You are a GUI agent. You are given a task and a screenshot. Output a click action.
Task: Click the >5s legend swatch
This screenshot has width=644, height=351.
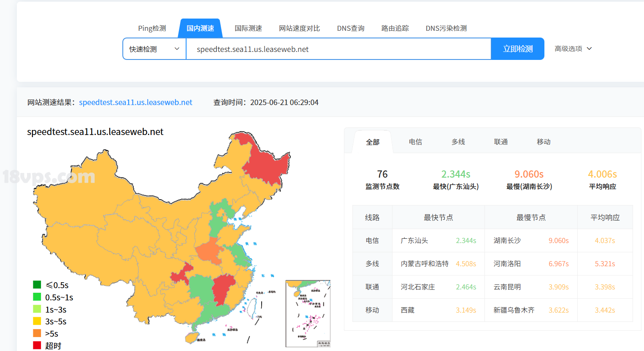coord(37,333)
